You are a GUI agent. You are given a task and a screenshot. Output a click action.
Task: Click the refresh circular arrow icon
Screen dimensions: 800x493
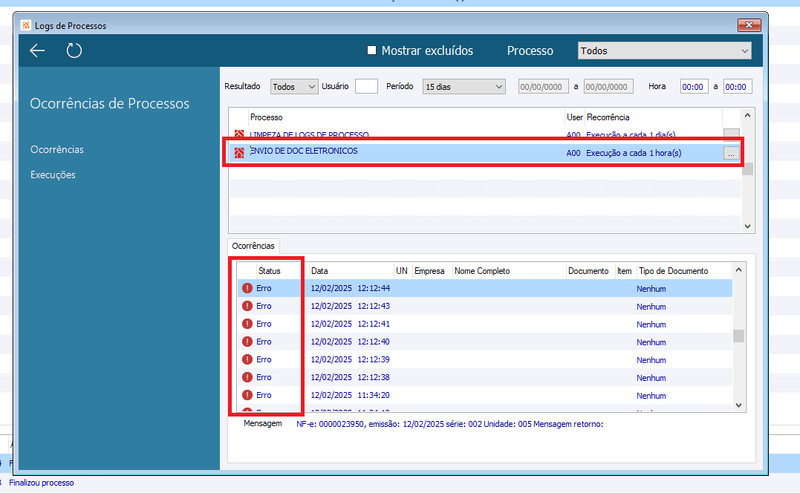(x=74, y=51)
